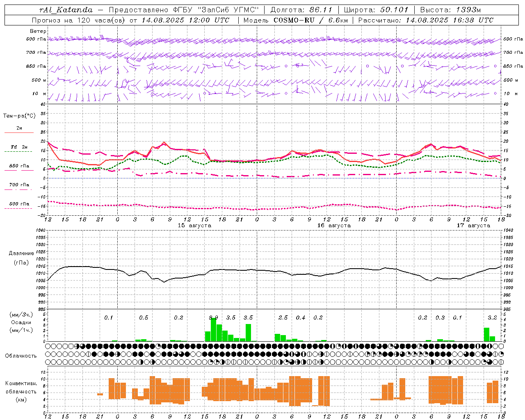Click the 17 августа date label
This screenshot has width=525, height=420.
coord(473,226)
